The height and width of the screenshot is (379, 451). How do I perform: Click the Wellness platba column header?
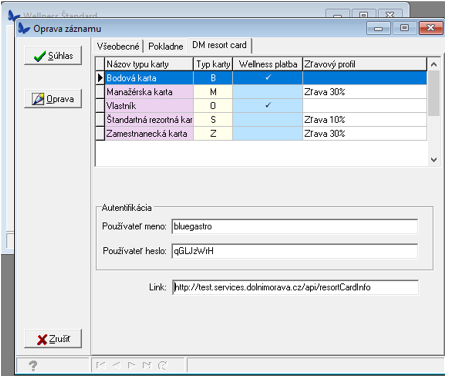268,64
